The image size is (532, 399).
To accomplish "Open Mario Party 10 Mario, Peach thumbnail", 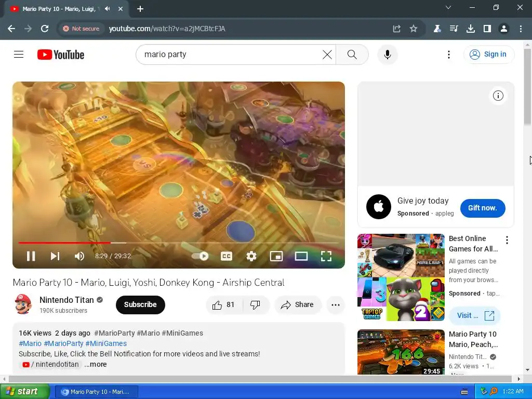I will [401, 352].
